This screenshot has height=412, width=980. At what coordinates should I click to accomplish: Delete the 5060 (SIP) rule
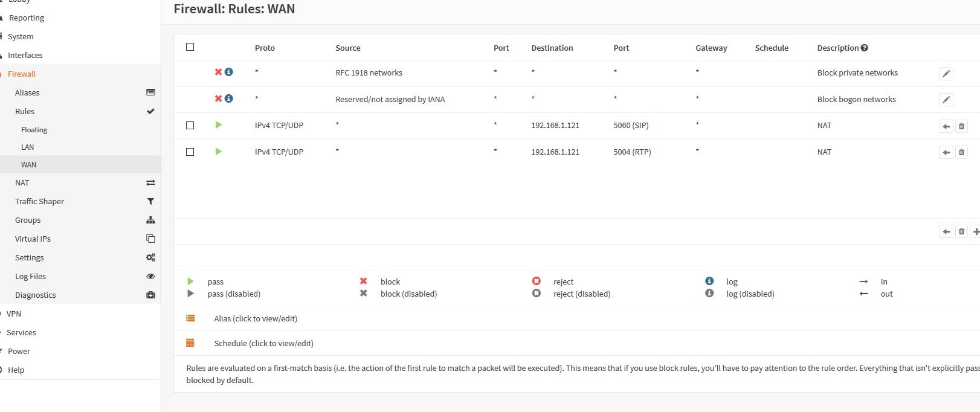(x=961, y=126)
